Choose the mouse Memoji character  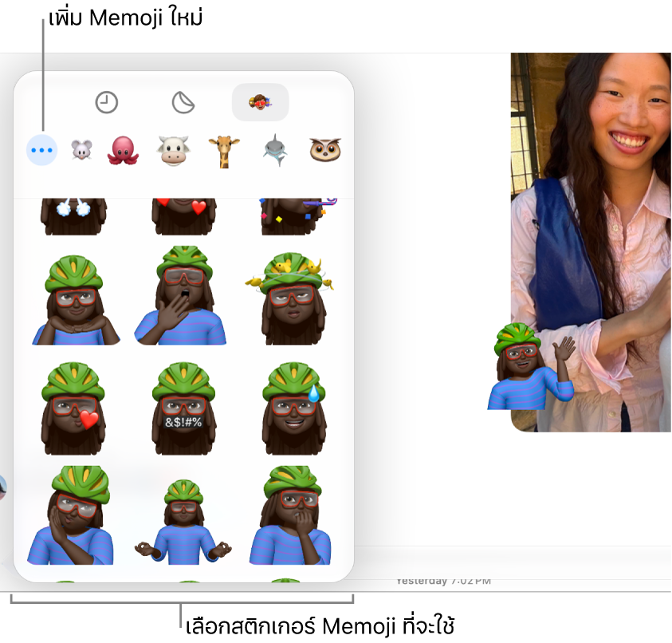point(81,150)
